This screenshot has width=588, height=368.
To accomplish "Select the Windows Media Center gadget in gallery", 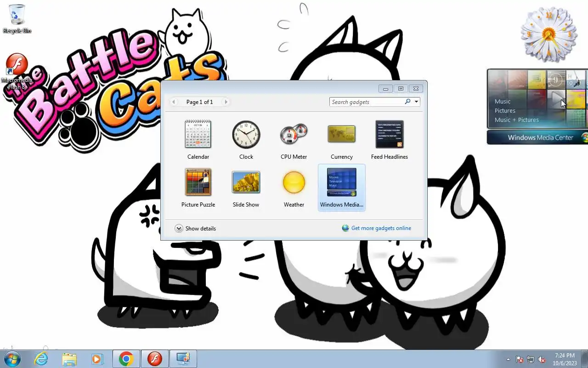I will click(342, 188).
